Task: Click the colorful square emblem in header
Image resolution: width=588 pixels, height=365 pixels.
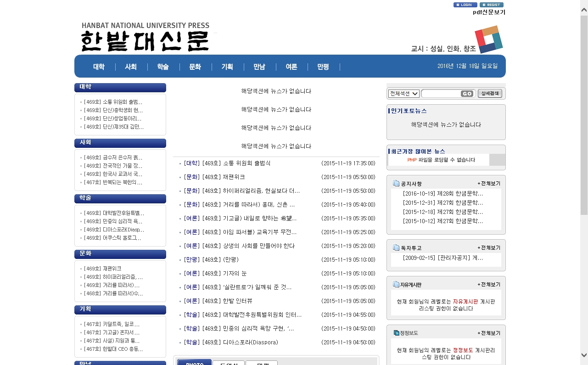Action: point(489,39)
